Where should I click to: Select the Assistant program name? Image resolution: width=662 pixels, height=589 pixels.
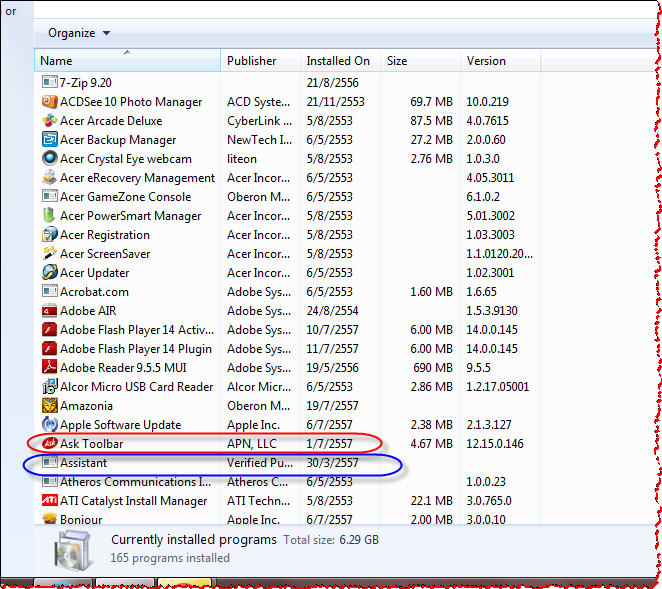click(84, 463)
